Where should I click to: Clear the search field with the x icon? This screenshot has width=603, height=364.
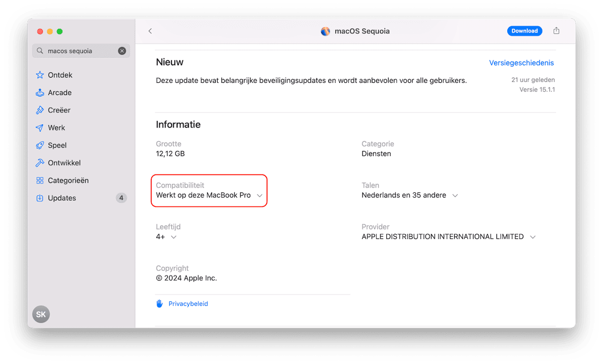(122, 51)
